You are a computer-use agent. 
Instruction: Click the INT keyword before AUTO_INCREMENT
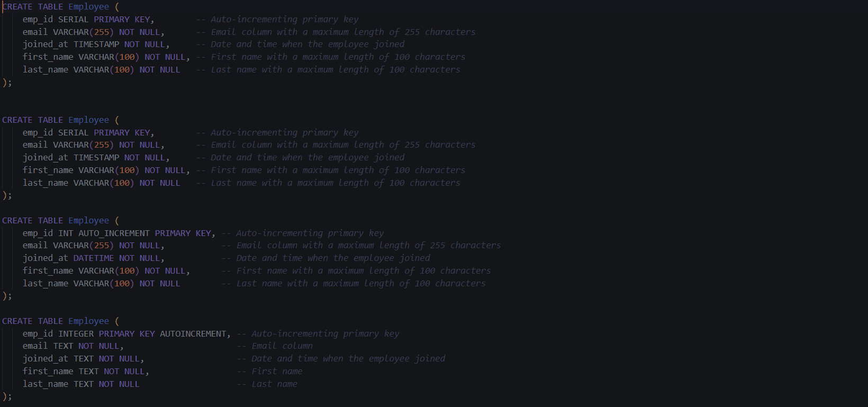point(66,233)
